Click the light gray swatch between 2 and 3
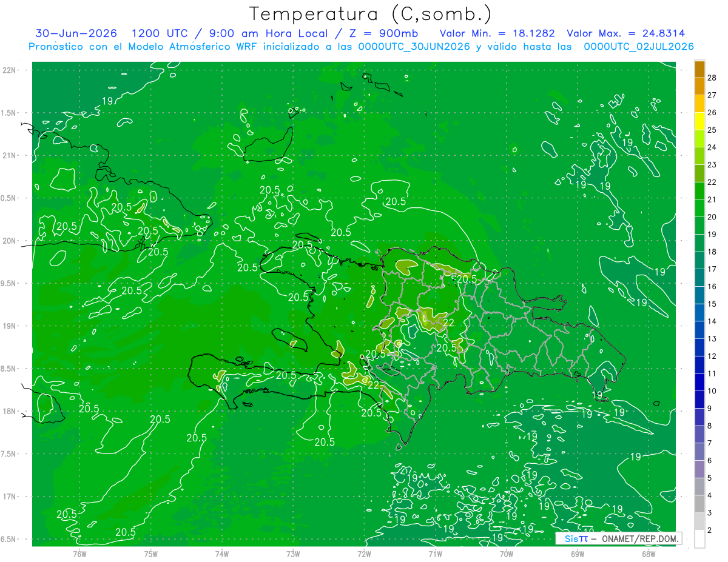 (699, 521)
